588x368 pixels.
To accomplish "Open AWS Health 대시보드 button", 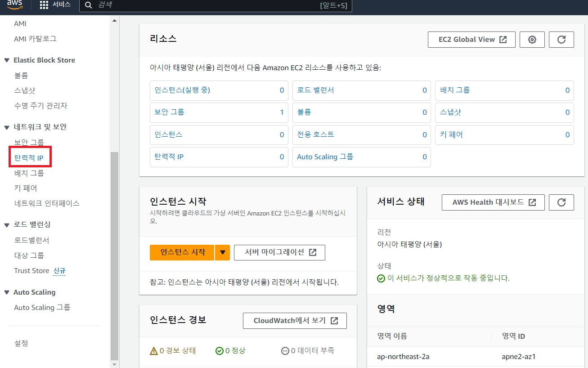I will click(494, 202).
